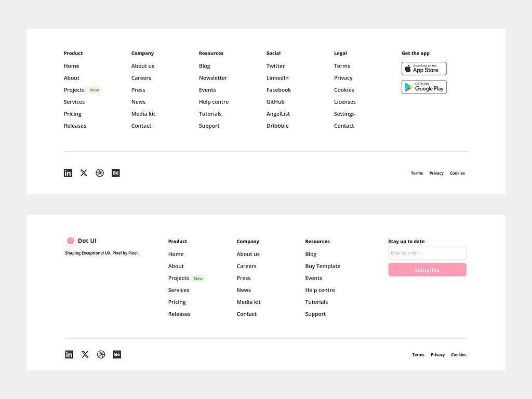Click the New badge beside top footer Projects
The width and height of the screenshot is (532, 399).
pyautogui.click(x=95, y=90)
